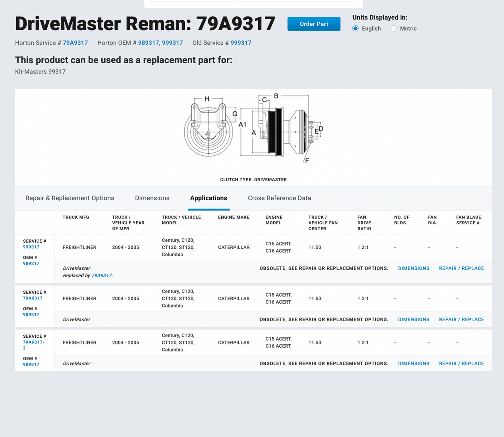Open service number 999317 in first row
Screen dimensions: 504x437
pyautogui.click(x=31, y=247)
